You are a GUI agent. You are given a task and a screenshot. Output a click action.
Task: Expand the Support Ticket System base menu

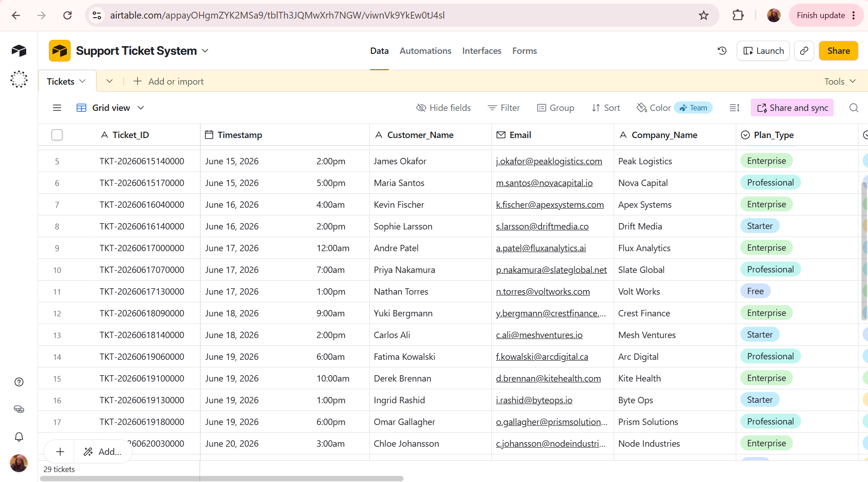pyautogui.click(x=205, y=51)
